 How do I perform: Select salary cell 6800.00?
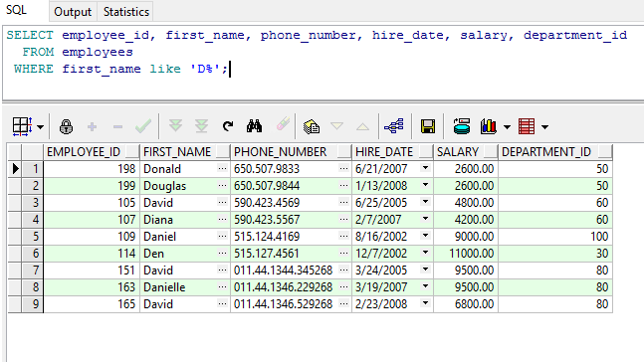466,304
